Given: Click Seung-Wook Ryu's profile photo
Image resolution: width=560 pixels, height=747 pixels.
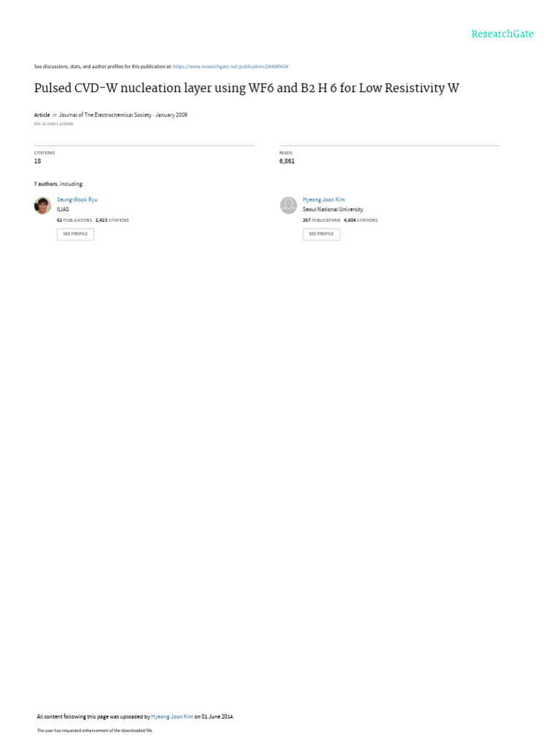Looking at the screenshot, I should click(x=43, y=206).
